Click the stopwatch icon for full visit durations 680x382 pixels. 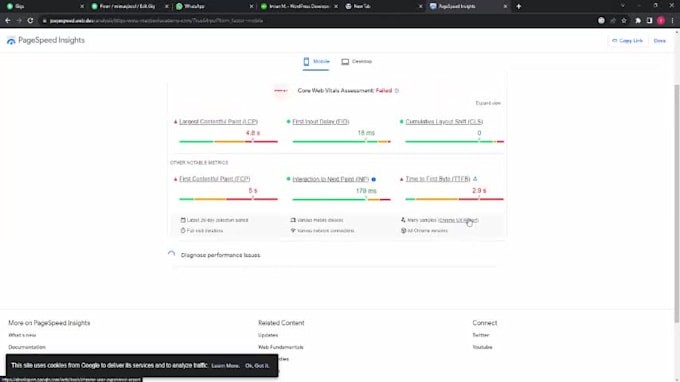click(x=183, y=231)
